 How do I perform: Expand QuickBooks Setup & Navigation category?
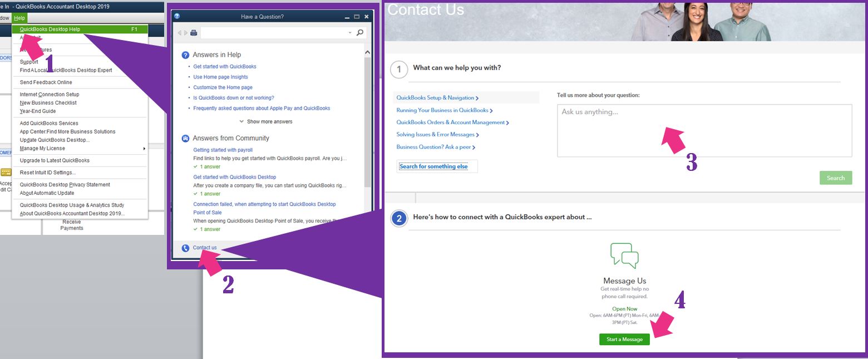coord(437,98)
